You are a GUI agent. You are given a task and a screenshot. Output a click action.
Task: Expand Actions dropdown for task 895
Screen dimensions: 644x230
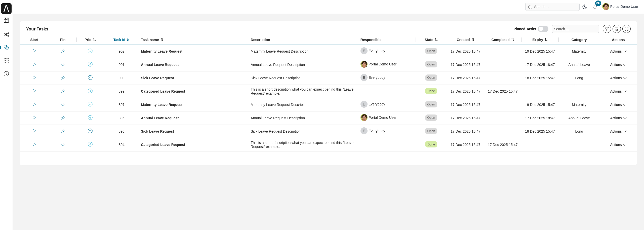tap(618, 131)
